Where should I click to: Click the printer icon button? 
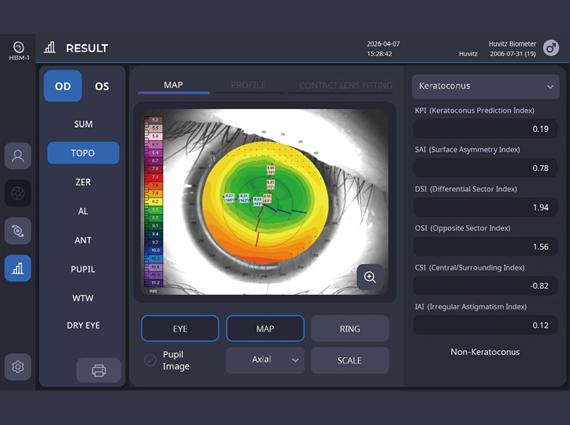coord(99,370)
